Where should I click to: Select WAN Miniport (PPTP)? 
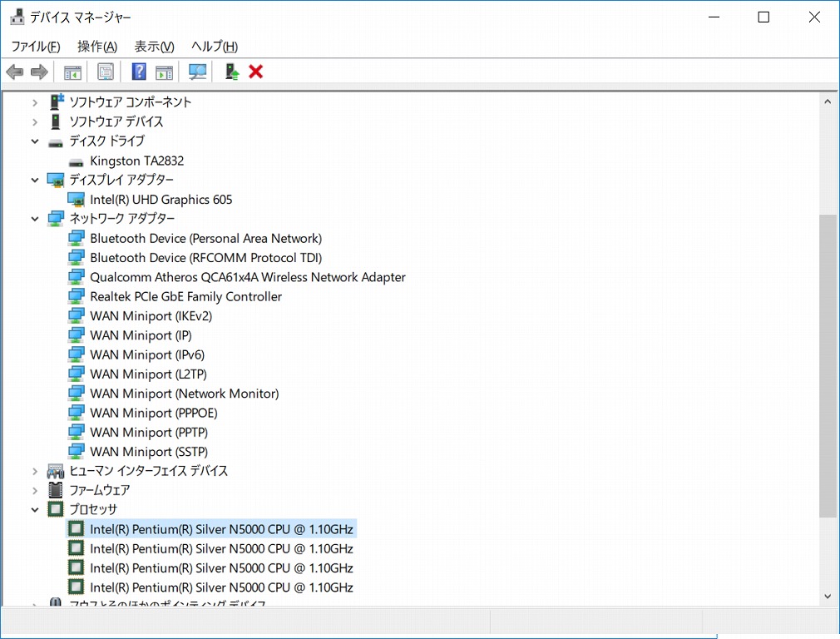pyautogui.click(x=149, y=432)
